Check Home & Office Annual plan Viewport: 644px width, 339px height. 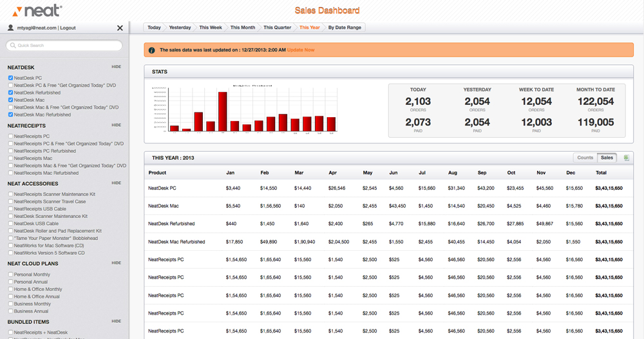click(x=10, y=297)
